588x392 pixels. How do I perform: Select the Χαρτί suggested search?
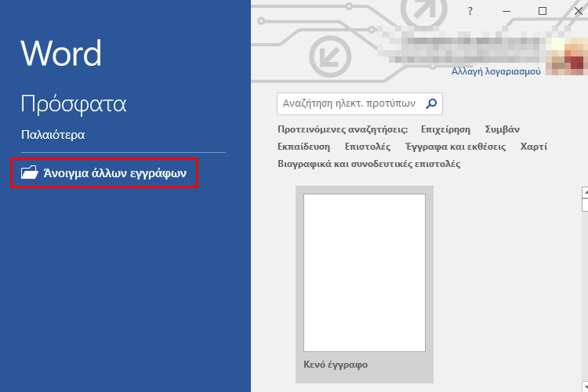click(534, 147)
